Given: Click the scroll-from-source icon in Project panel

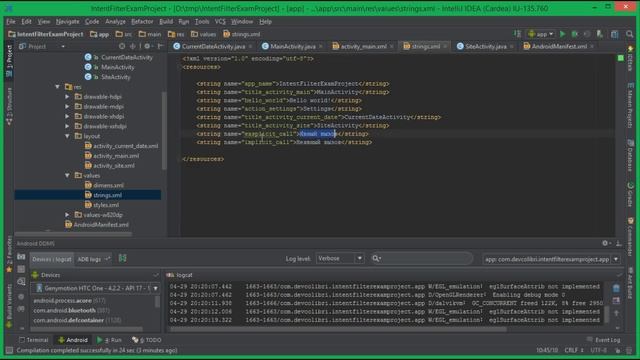Looking at the screenshot, I should click(122, 46).
